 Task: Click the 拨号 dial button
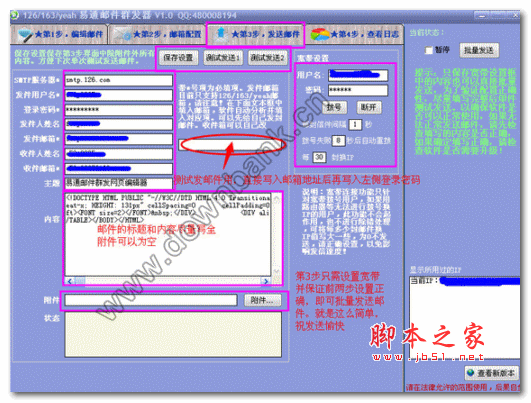334,107
